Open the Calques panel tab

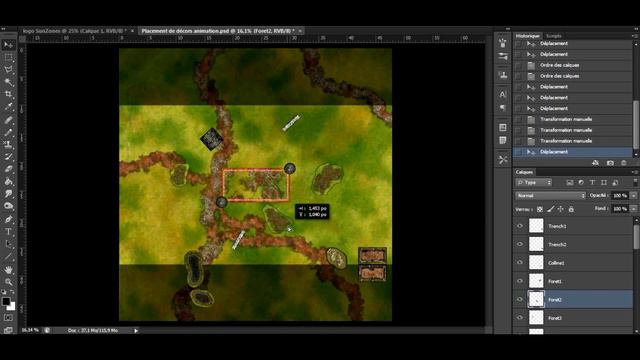[x=524, y=172]
